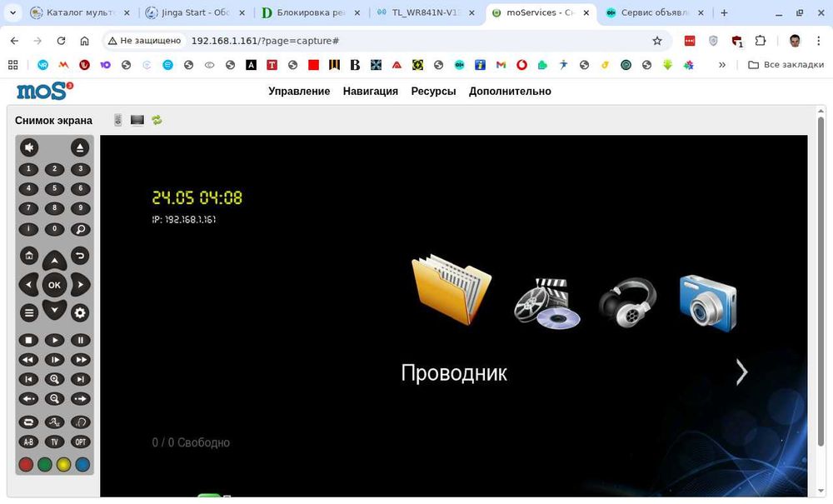Click the zoom-out magnifier on the remote

pyautogui.click(x=54, y=399)
